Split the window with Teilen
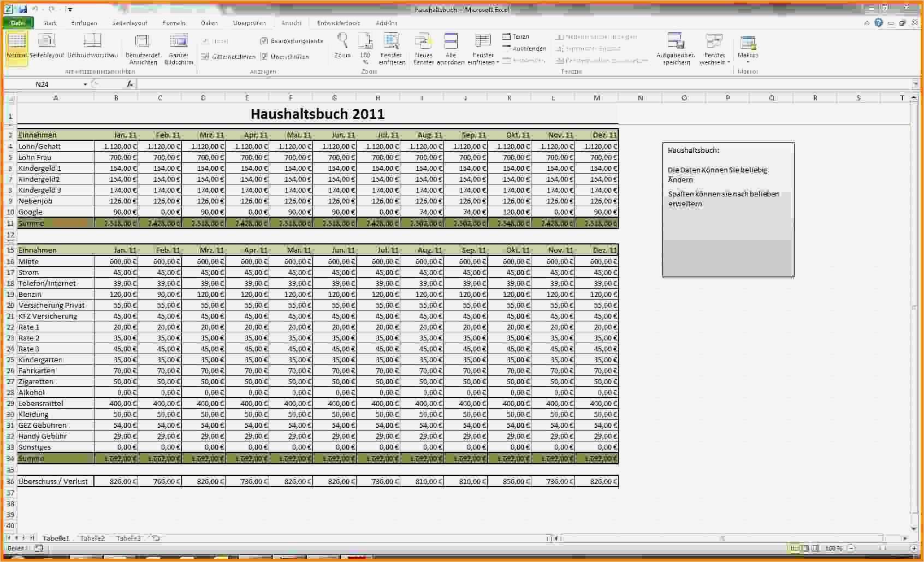924x562 pixels. pyautogui.click(x=516, y=37)
